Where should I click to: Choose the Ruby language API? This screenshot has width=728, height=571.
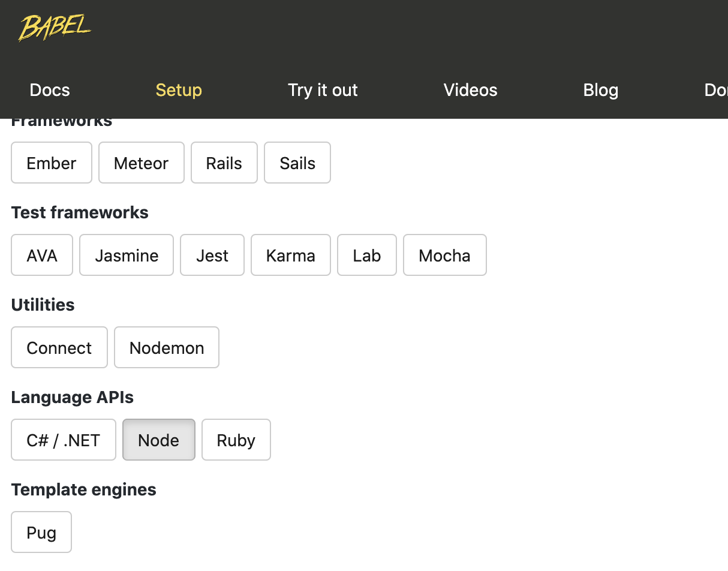236,440
